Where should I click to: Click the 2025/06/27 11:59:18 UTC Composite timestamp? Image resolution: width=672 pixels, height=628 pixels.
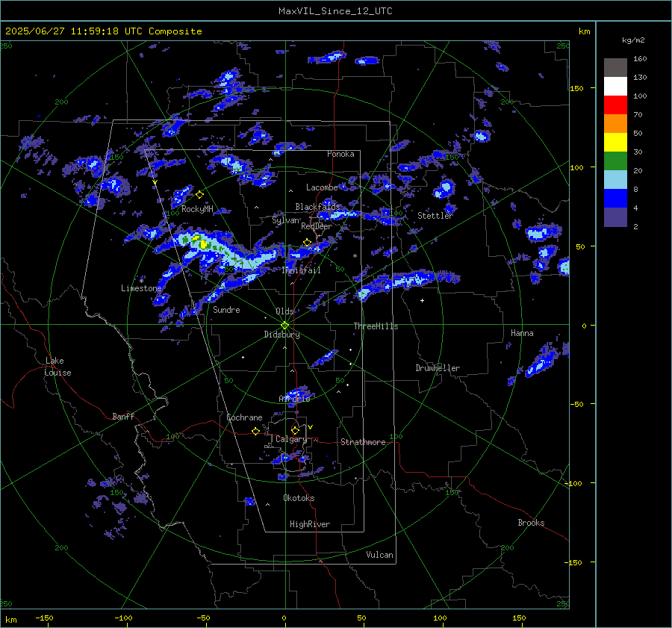pyautogui.click(x=103, y=31)
